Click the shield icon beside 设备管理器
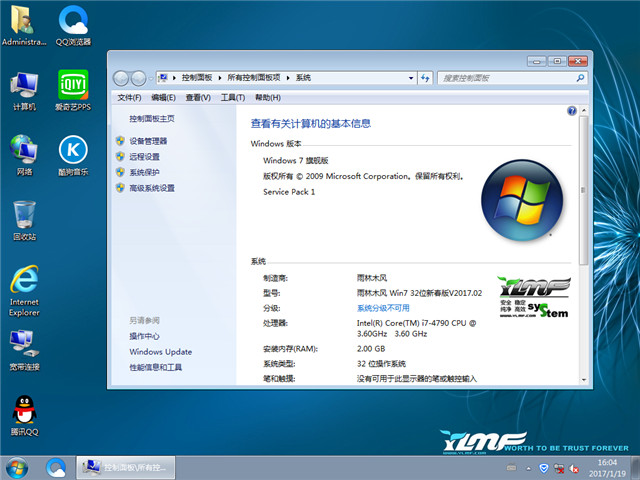The height and width of the screenshot is (480, 640). 120,141
